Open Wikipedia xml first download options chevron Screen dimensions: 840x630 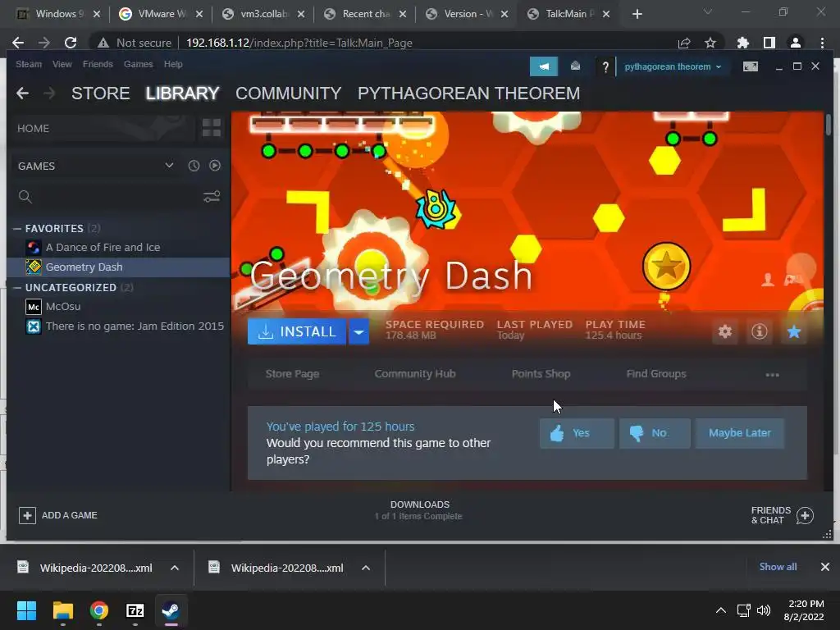(x=175, y=568)
